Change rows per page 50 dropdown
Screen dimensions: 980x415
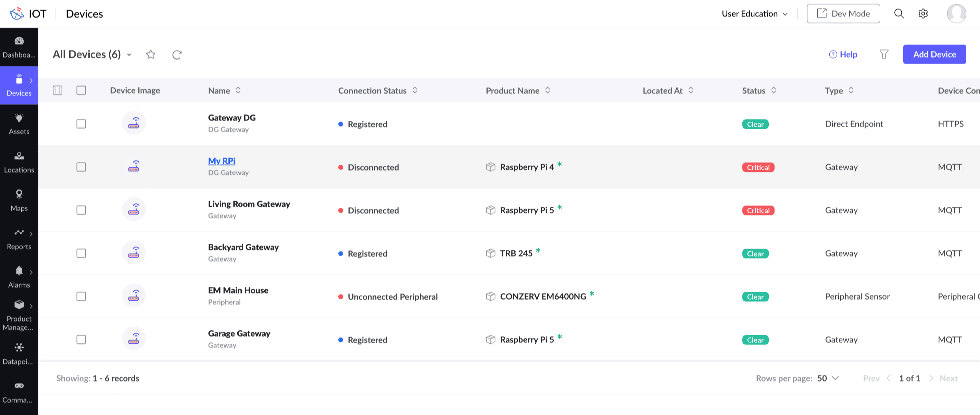click(x=828, y=378)
